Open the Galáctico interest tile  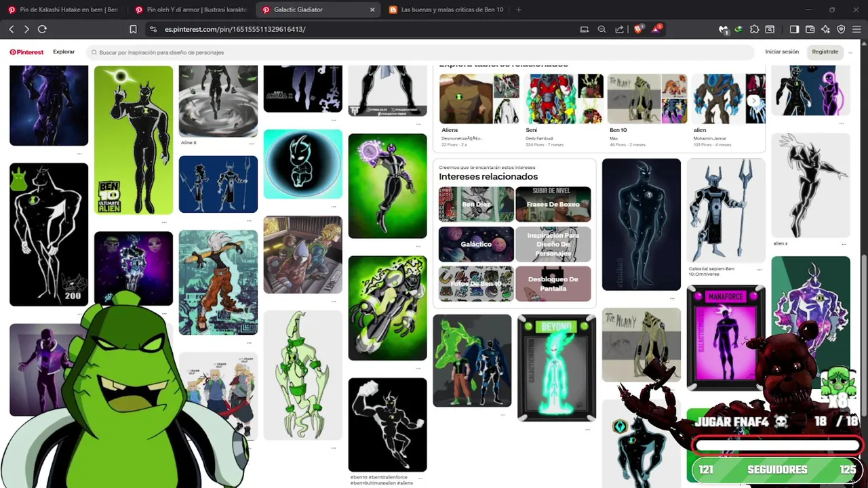(x=476, y=244)
